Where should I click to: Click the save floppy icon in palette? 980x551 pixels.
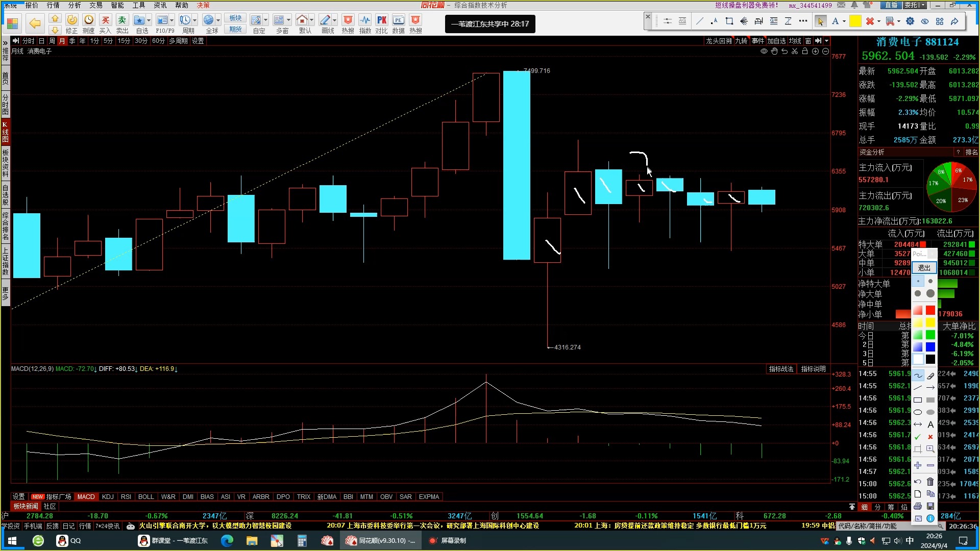[930, 506]
